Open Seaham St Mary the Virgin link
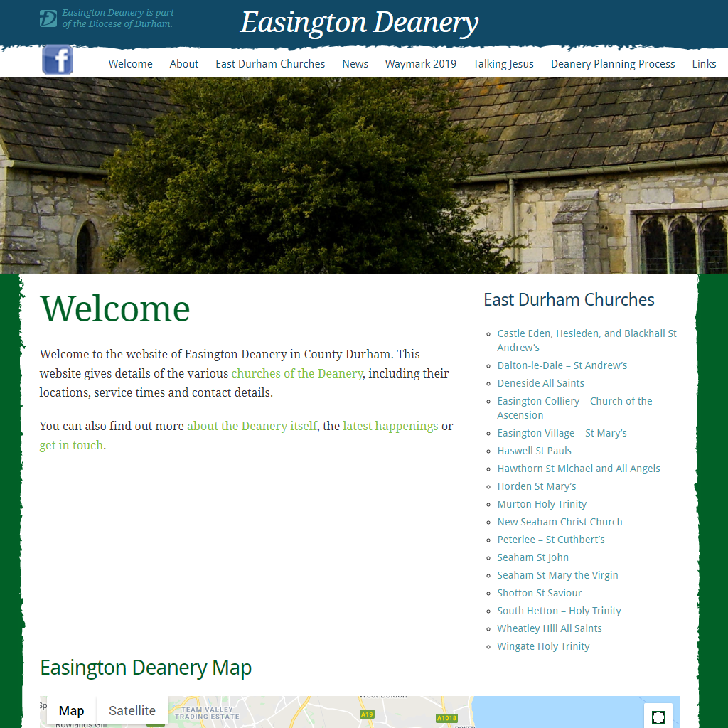This screenshot has height=728, width=728. (x=557, y=575)
